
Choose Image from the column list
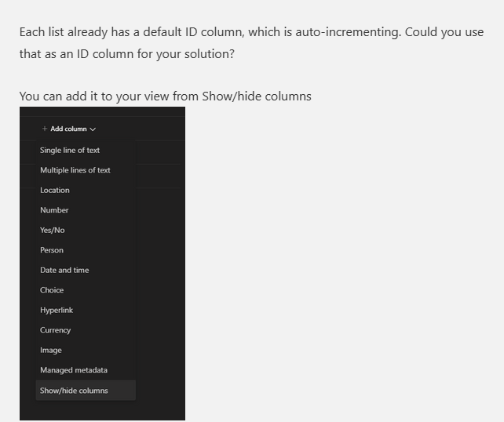(51, 350)
